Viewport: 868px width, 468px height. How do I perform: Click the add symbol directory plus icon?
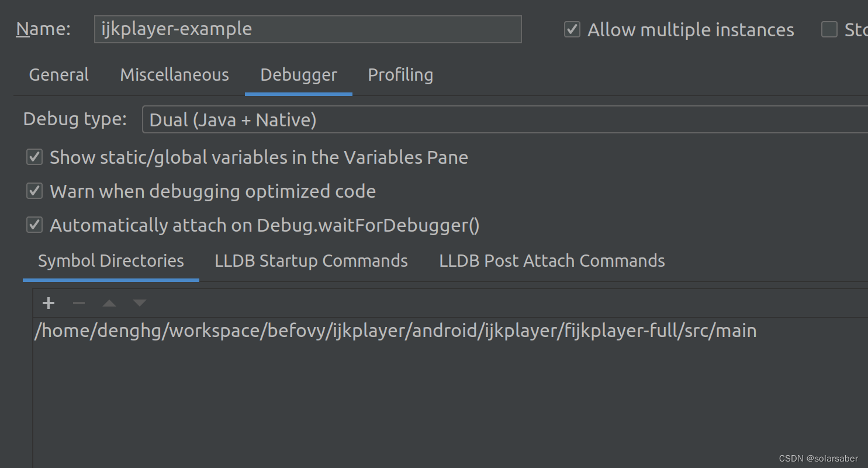coord(49,303)
